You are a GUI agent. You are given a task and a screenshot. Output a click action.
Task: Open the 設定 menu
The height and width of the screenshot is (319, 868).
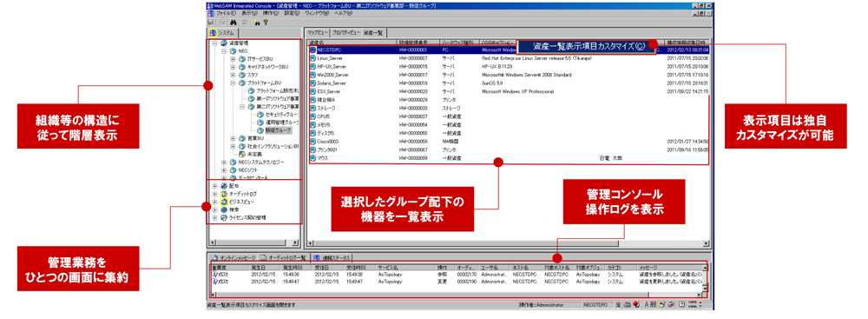[x=293, y=13]
